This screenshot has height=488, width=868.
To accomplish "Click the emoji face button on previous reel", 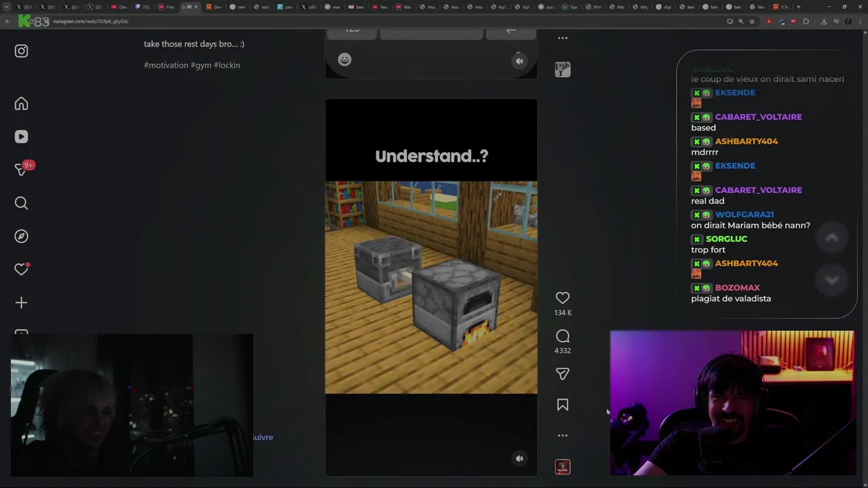I will pyautogui.click(x=344, y=60).
